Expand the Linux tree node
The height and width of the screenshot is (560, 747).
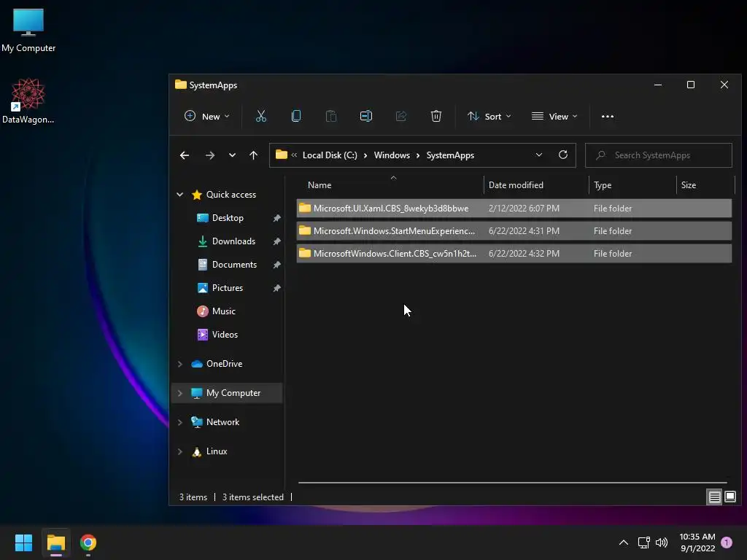[179, 451]
